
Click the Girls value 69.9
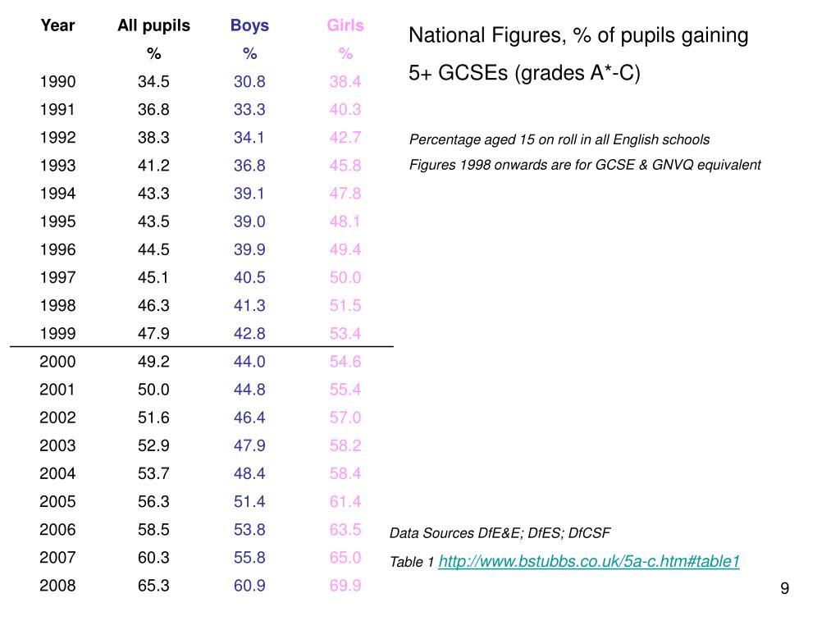pyautogui.click(x=345, y=586)
